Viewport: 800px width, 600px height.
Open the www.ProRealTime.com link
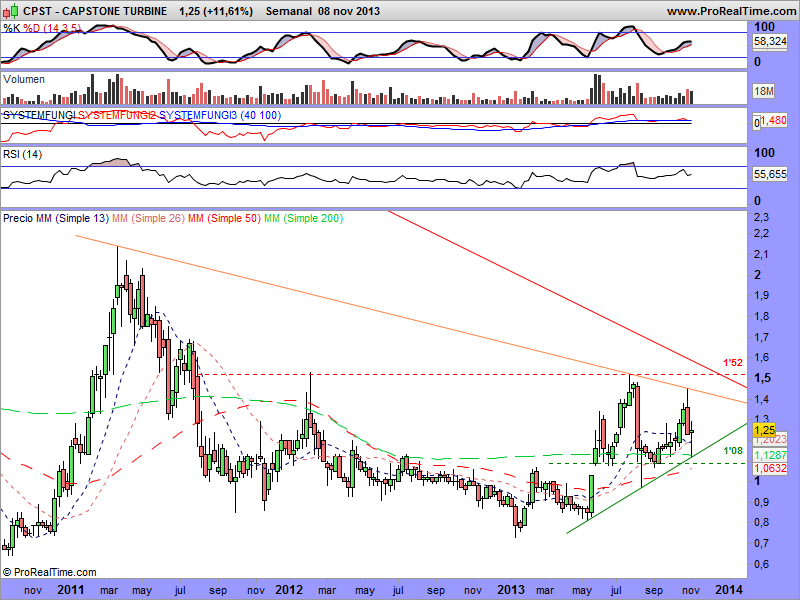pyautogui.click(x=731, y=11)
